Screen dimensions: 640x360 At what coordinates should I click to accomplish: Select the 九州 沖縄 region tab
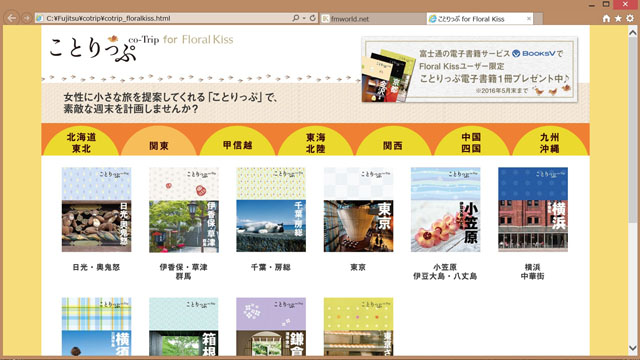coord(550,142)
